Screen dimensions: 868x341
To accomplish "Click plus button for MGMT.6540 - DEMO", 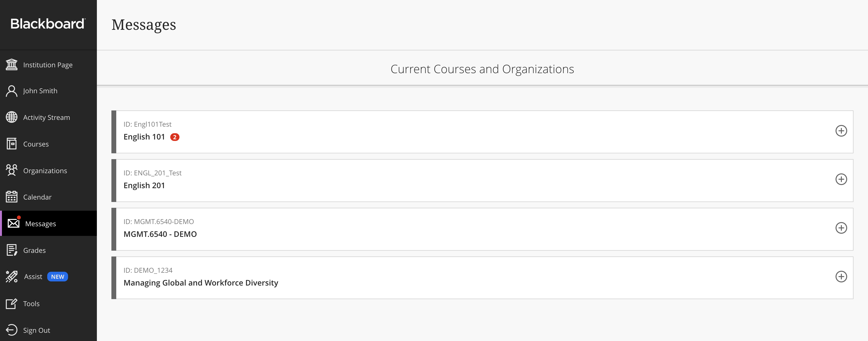I will [841, 228].
